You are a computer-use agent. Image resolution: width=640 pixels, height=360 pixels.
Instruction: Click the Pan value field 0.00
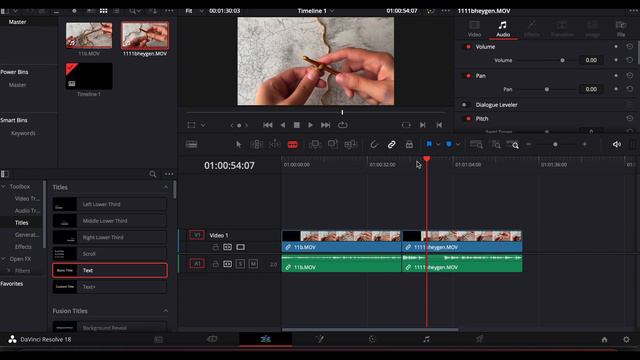pos(591,89)
